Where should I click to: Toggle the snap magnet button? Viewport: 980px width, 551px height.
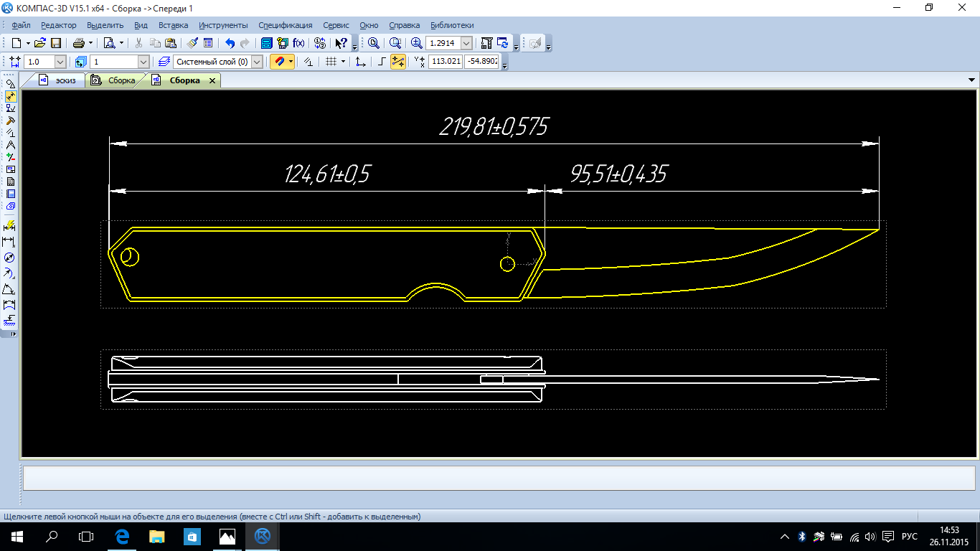coord(278,62)
